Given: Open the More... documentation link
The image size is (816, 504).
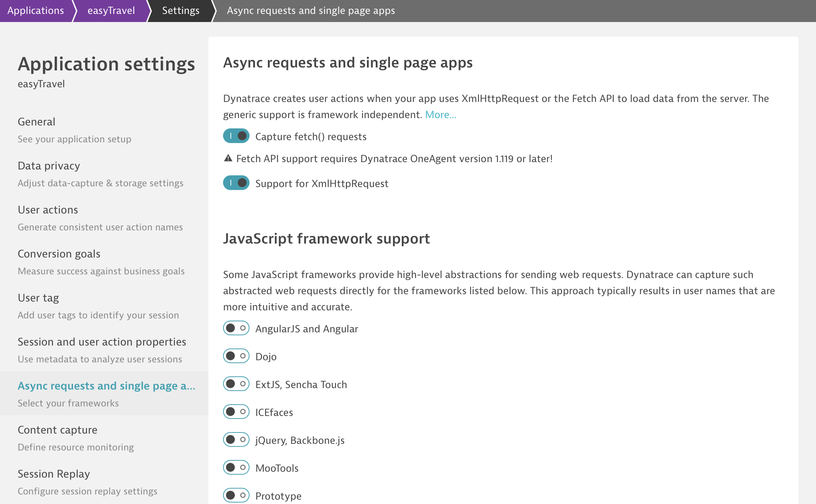Looking at the screenshot, I should (x=440, y=115).
